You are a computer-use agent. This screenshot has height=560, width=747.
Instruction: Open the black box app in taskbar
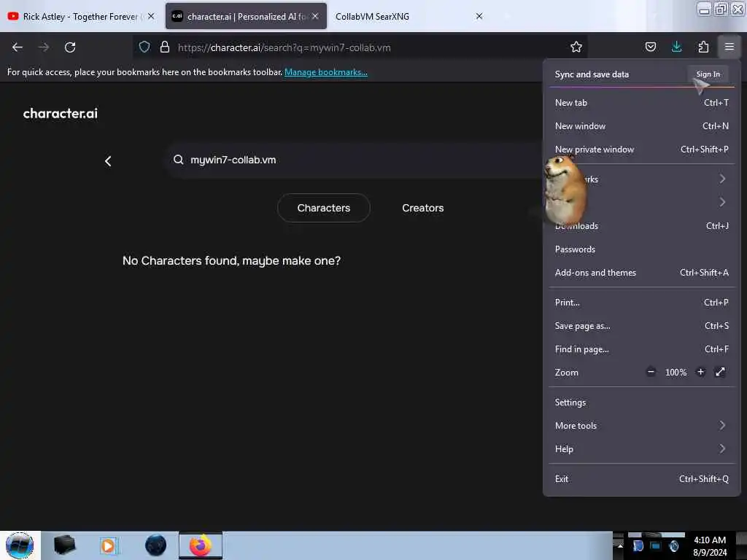(x=64, y=545)
